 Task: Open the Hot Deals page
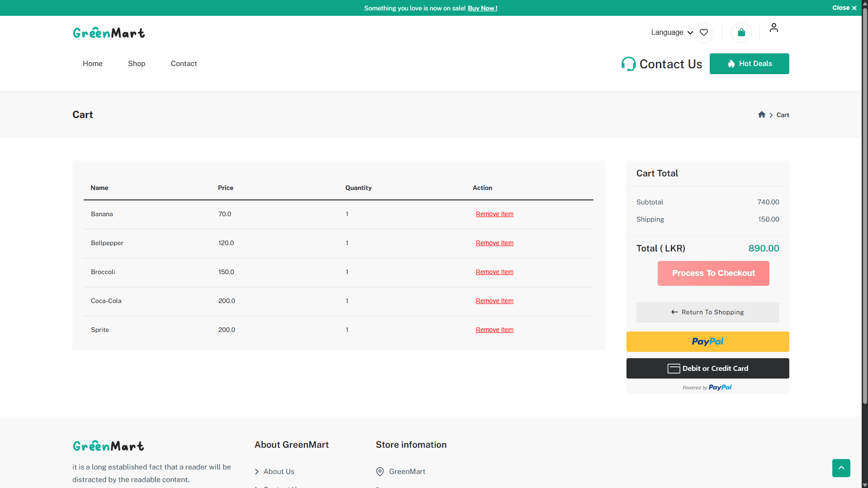click(749, 63)
